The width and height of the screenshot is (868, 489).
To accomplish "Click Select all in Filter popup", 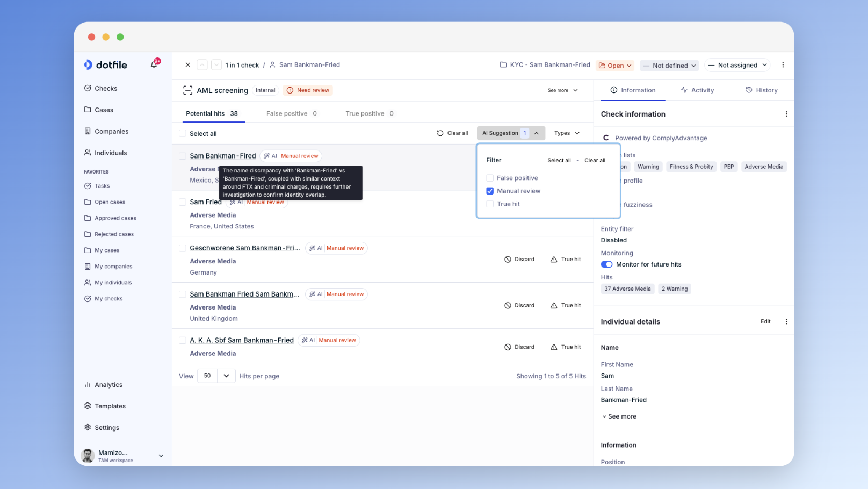I will coord(559,161).
